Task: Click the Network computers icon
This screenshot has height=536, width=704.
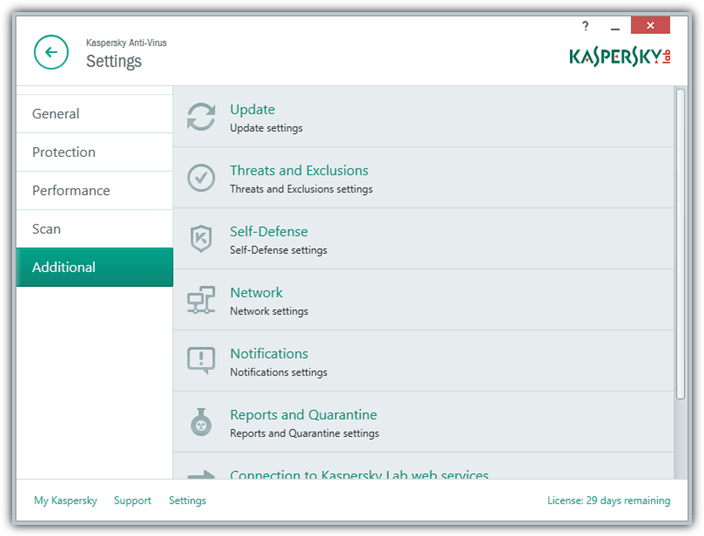Action: click(x=201, y=300)
